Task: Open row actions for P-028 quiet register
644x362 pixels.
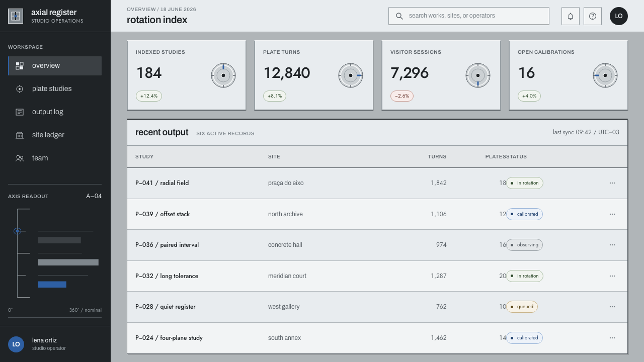Action: coord(612,307)
